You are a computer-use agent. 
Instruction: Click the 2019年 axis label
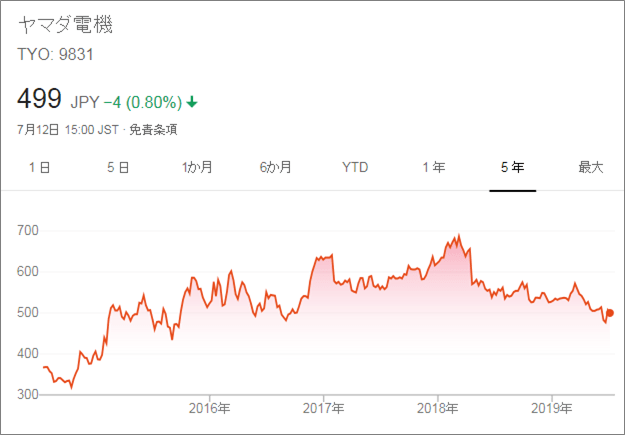(x=552, y=408)
